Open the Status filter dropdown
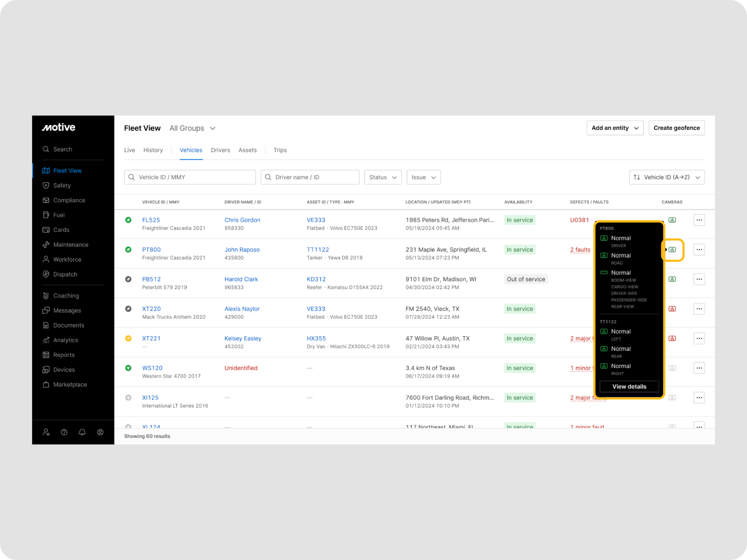The width and height of the screenshot is (747, 560). click(383, 177)
